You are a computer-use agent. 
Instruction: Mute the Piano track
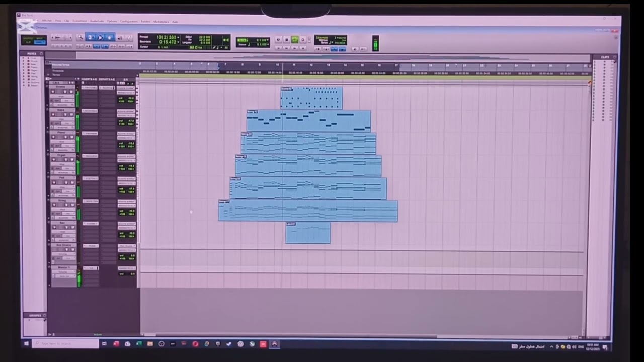71,137
